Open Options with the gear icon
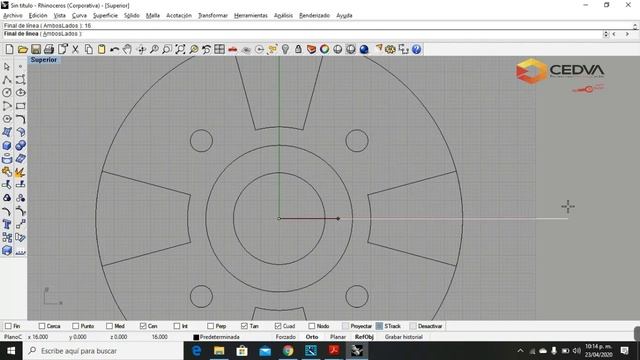Image resolution: width=640 pixels, height=360 pixels. click(390, 49)
